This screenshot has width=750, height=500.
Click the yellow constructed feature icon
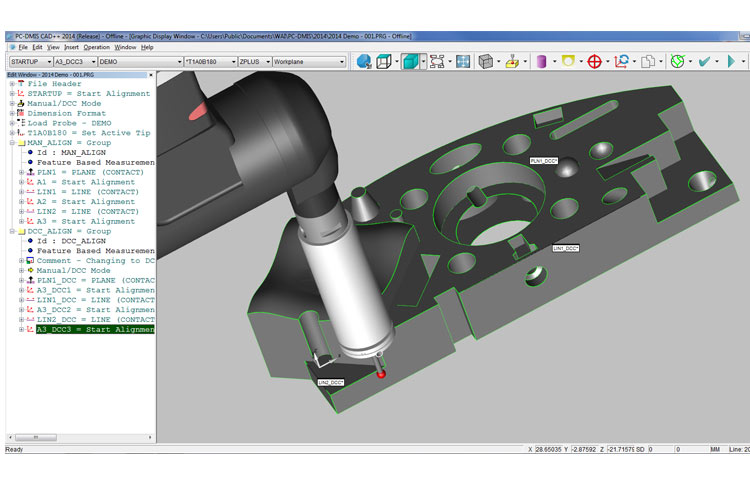point(568,61)
